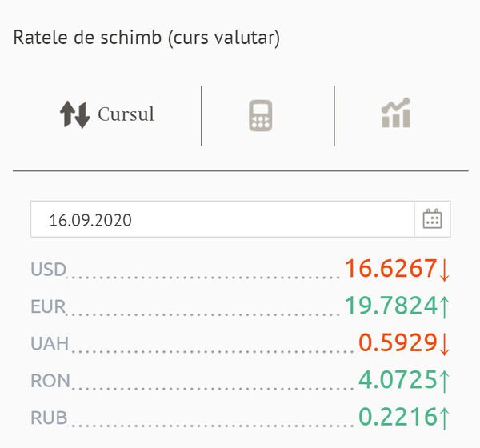The height and width of the screenshot is (448, 480).
Task: Select the EUR currency label
Action: (48, 306)
